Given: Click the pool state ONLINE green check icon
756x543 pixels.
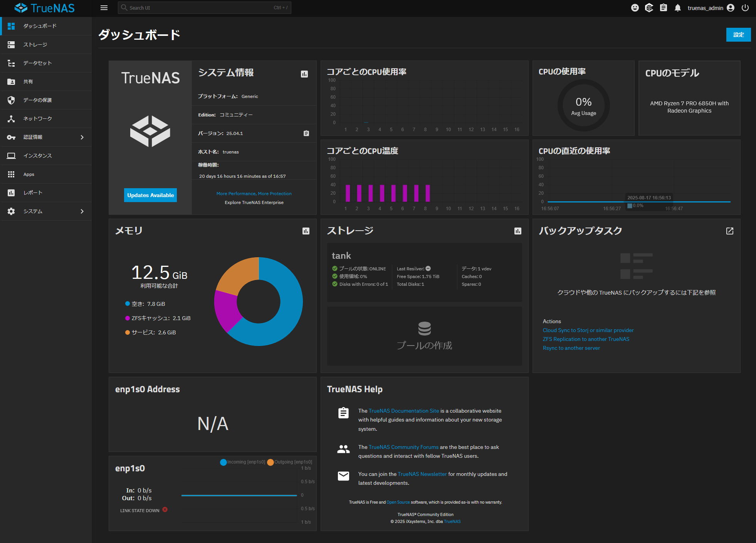Looking at the screenshot, I should point(335,268).
